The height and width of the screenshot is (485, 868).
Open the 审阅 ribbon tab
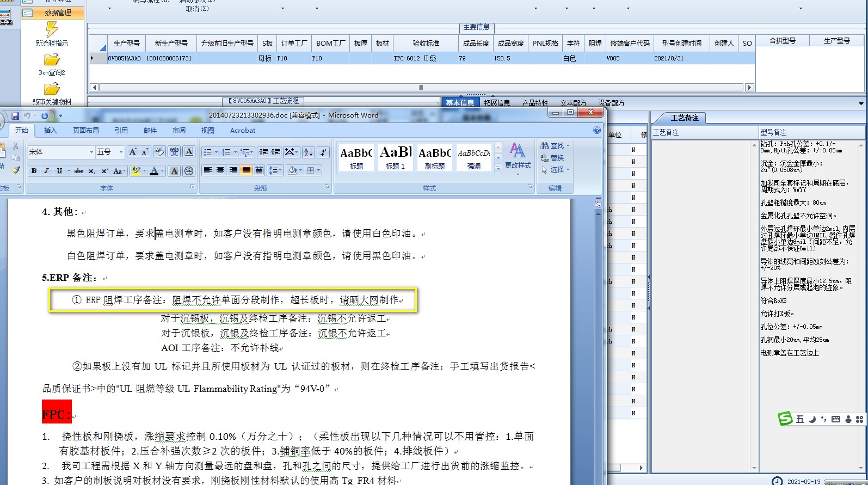point(179,130)
